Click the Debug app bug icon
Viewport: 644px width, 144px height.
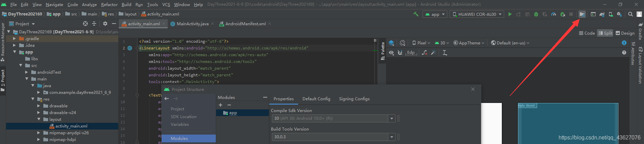[x=536, y=14]
